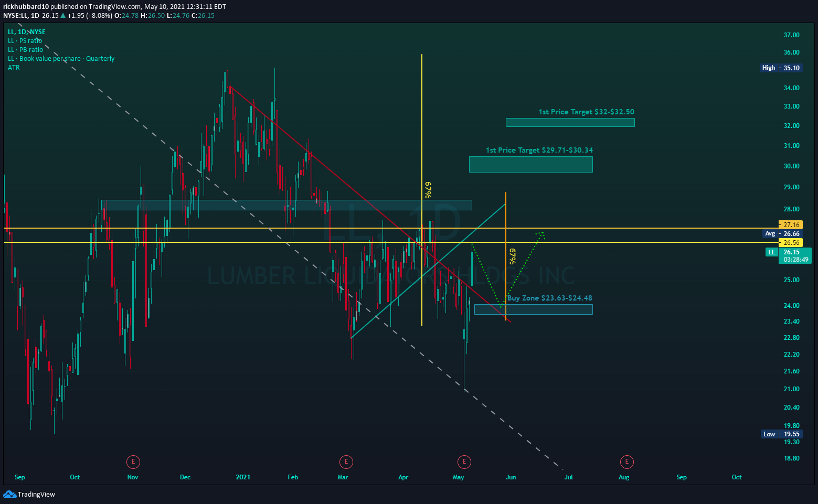Click the Low 19.55 price label
This screenshot has height=504, width=818.
(x=781, y=434)
